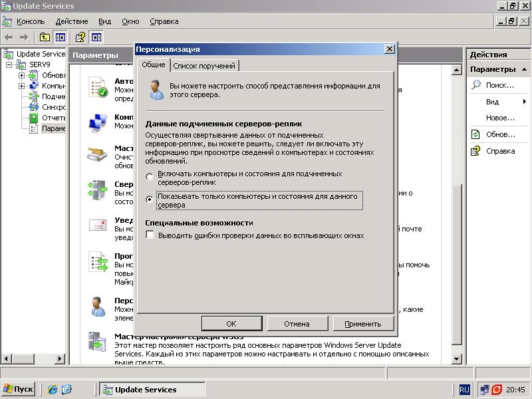
Task: Open the WSUS server configuration wizard icon
Action: tap(97, 342)
